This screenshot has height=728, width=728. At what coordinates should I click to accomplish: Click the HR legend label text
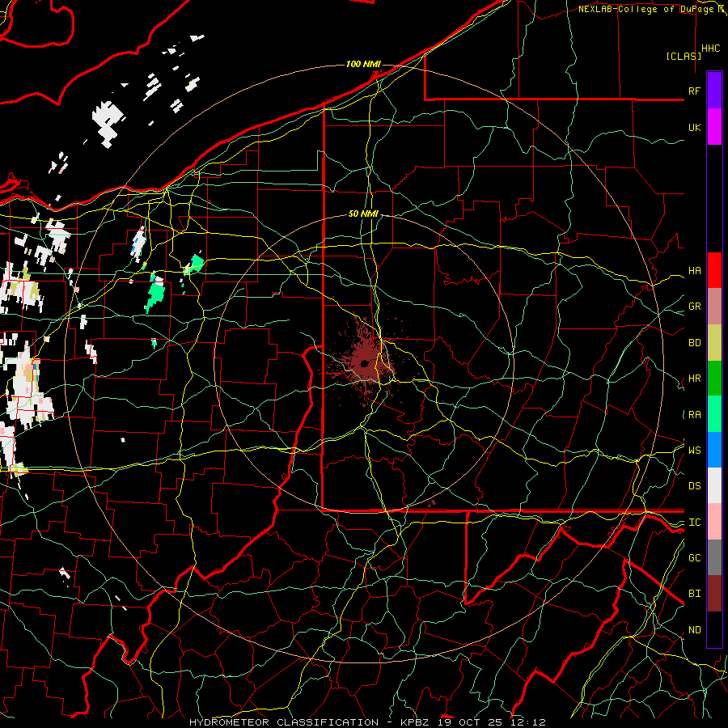pyautogui.click(x=695, y=379)
